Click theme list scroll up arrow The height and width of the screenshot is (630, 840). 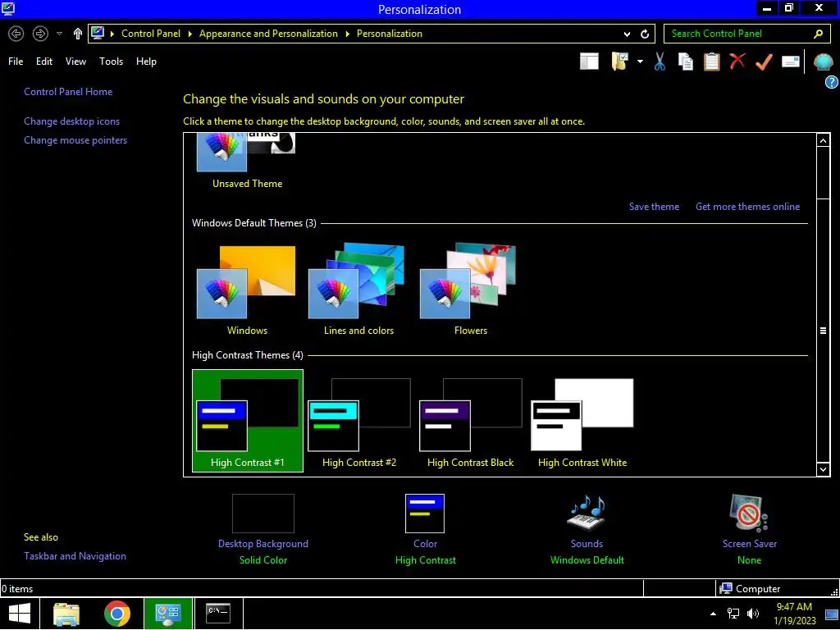coord(823,141)
